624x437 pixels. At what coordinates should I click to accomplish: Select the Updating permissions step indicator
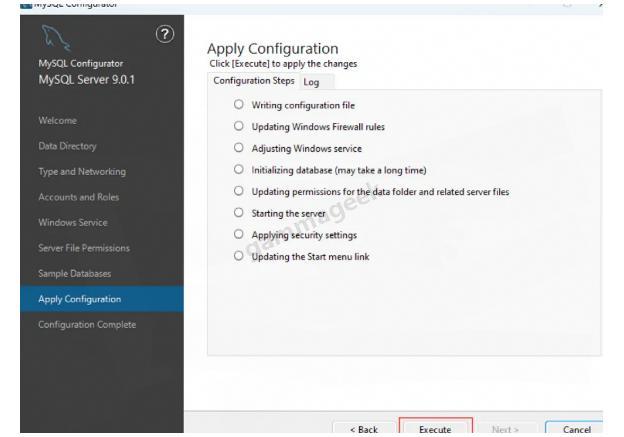click(238, 191)
